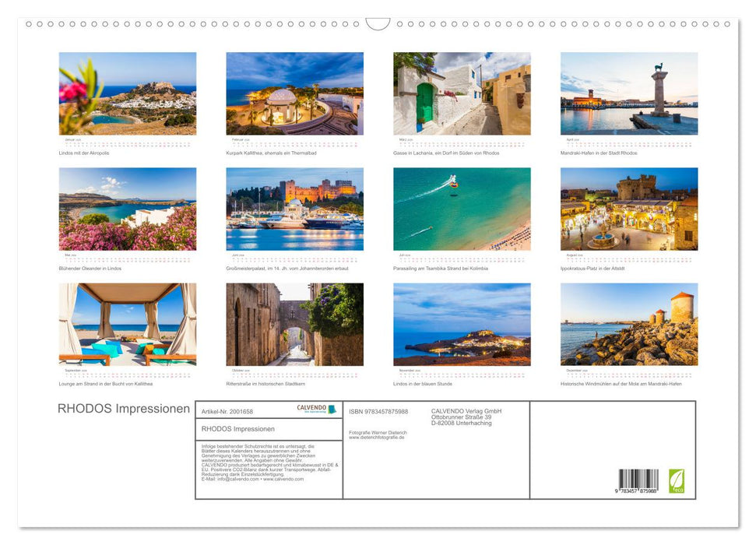
Task: Click the blue CALVENDO mountain symbol
Action: click(332, 409)
